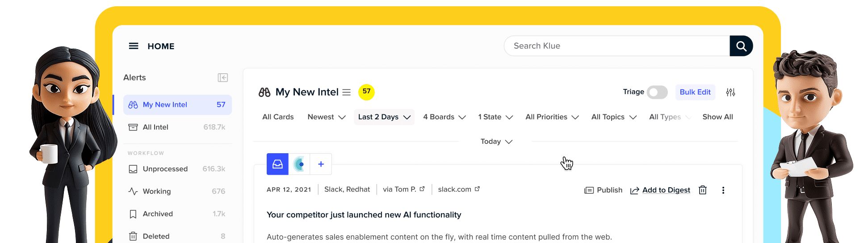Screen dimensions: 868x243
Task: Click the plus icon to add board
Action: pyautogui.click(x=321, y=164)
